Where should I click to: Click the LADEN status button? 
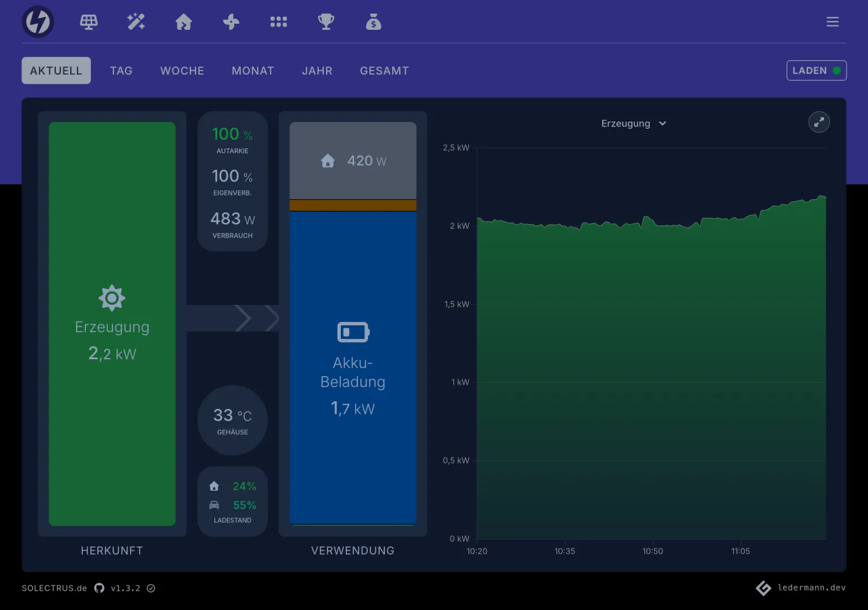point(817,71)
